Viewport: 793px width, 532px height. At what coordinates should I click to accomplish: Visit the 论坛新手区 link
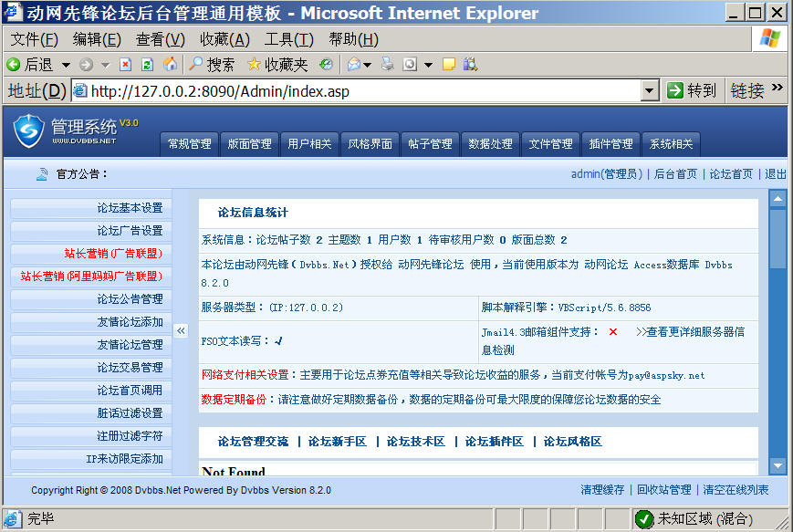[338, 442]
